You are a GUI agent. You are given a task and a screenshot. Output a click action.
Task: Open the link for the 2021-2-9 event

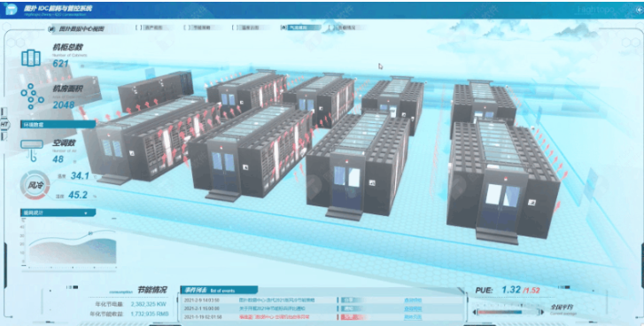413,300
